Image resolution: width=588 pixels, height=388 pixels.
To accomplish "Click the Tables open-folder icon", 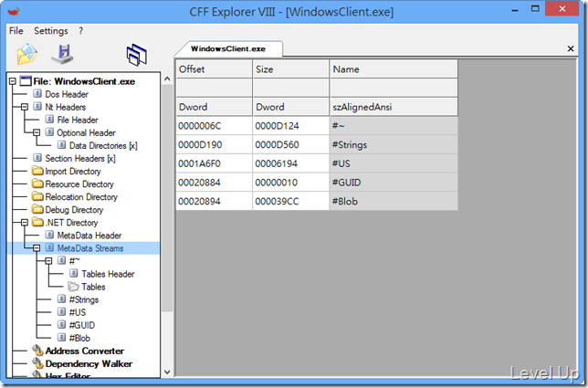I will [x=73, y=287].
